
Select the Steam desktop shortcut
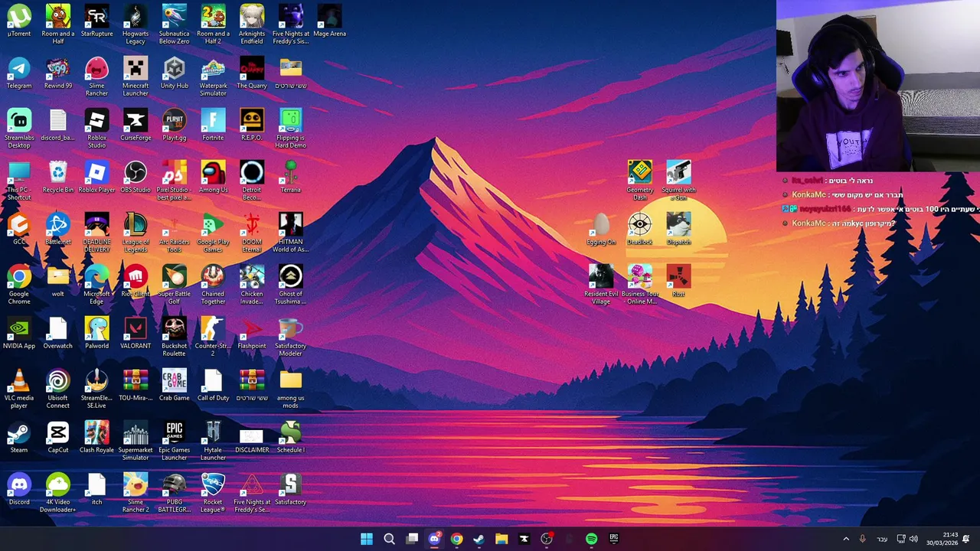pos(19,437)
